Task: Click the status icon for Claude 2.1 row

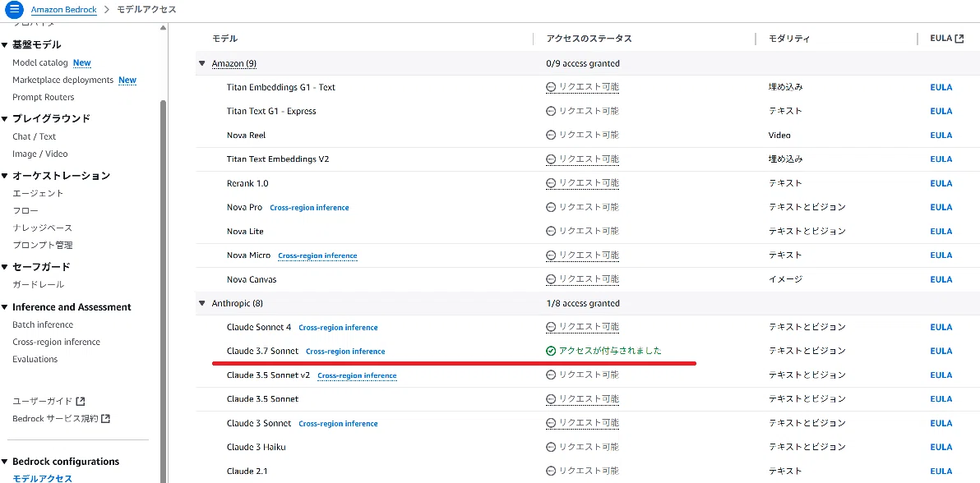Action: tap(551, 471)
